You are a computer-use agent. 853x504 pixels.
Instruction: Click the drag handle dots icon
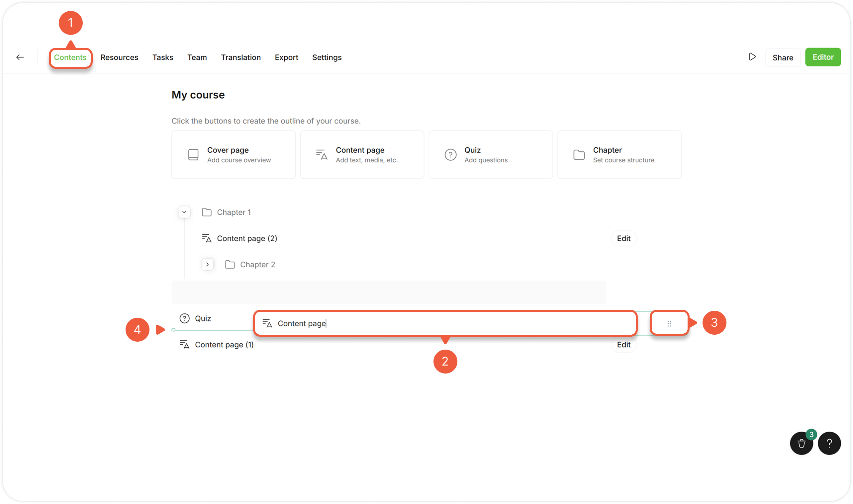point(669,323)
